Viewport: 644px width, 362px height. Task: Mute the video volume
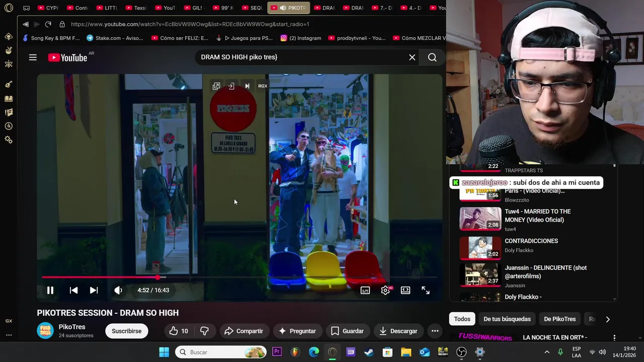118,290
